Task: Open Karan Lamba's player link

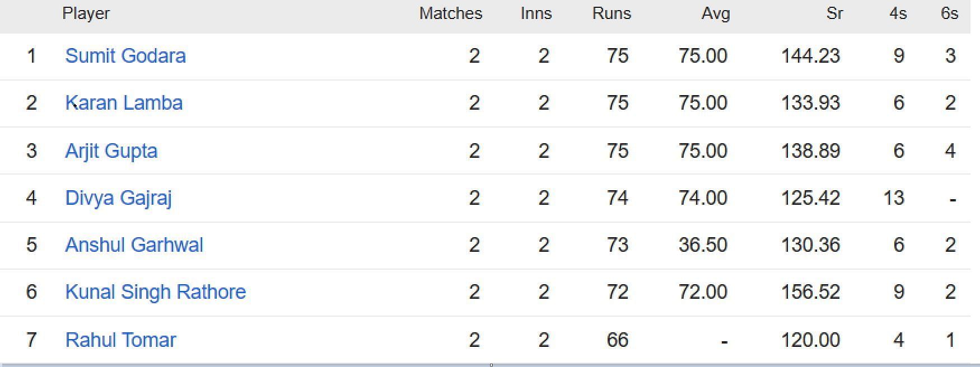Action: 124,103
